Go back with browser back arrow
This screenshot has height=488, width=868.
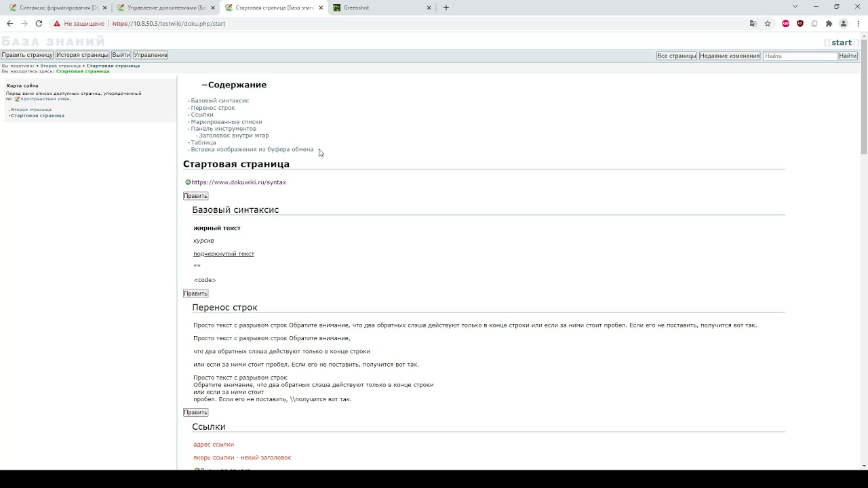(x=9, y=24)
